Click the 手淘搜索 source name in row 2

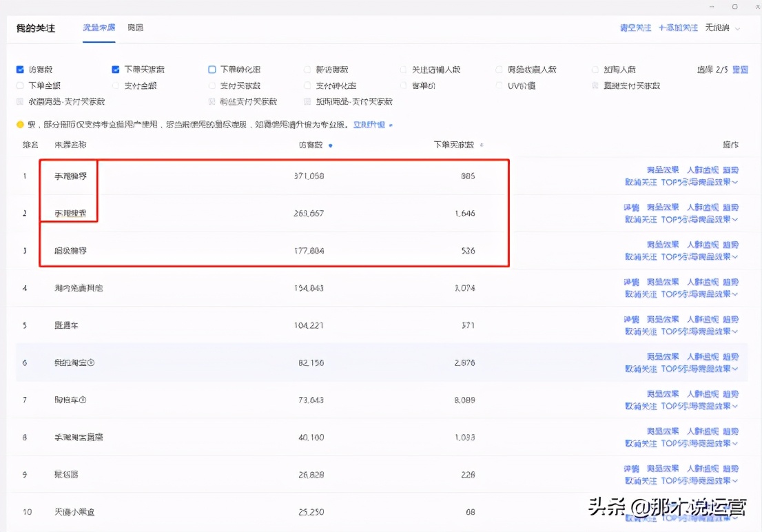(x=70, y=213)
